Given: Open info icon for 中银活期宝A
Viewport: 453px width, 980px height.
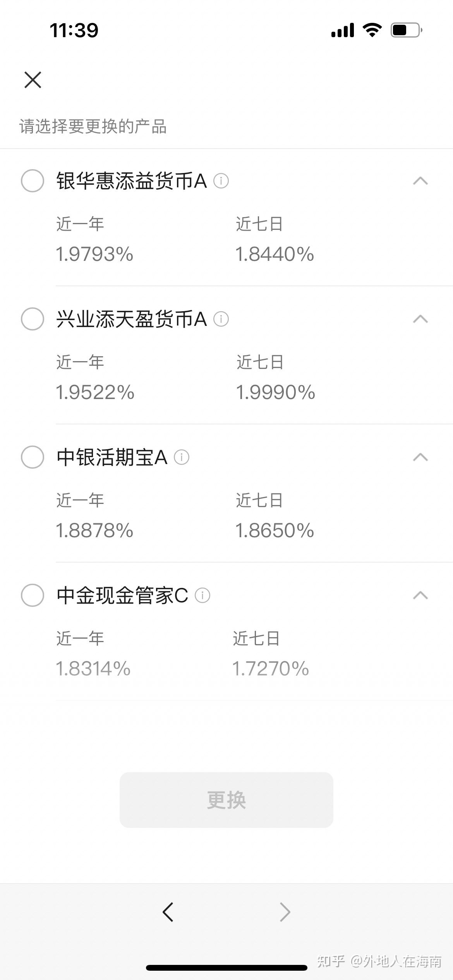Looking at the screenshot, I should click(x=182, y=457).
